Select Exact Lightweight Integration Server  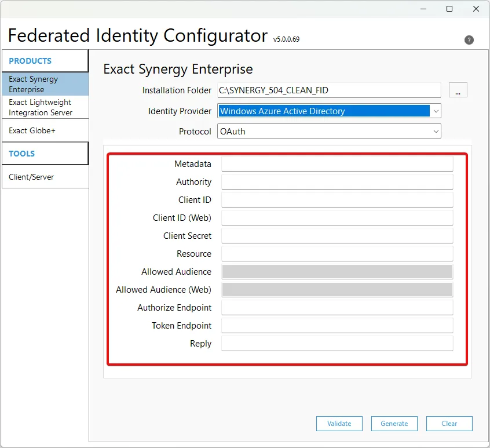(x=45, y=107)
